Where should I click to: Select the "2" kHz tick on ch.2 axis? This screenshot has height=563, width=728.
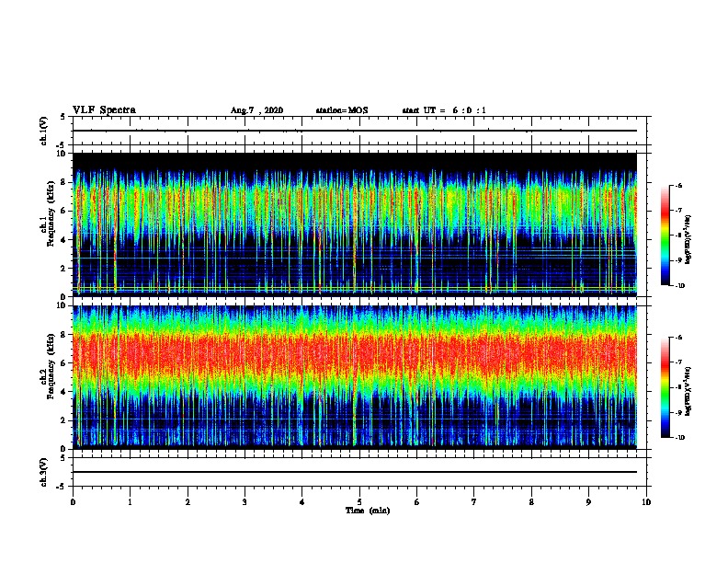[64, 420]
